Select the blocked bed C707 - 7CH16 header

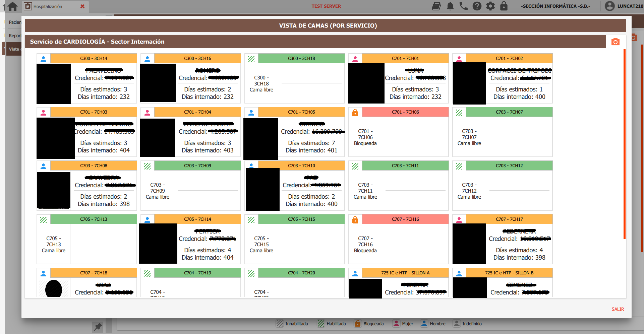[405, 219]
